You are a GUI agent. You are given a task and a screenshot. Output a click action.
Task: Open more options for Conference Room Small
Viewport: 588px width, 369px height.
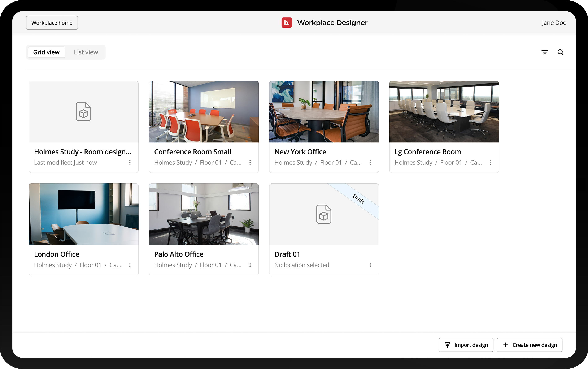coord(250,163)
